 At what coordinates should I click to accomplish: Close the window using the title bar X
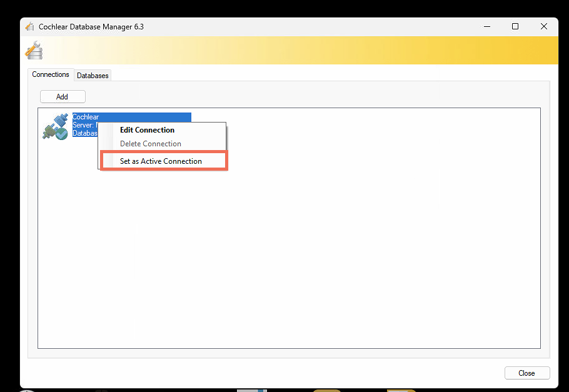(x=544, y=27)
